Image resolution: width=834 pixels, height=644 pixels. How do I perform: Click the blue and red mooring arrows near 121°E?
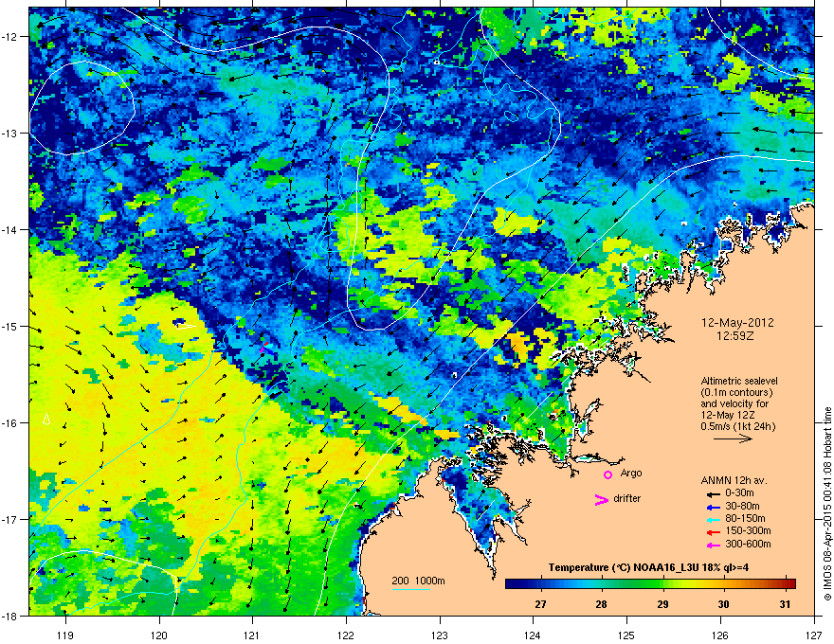click(x=266, y=349)
